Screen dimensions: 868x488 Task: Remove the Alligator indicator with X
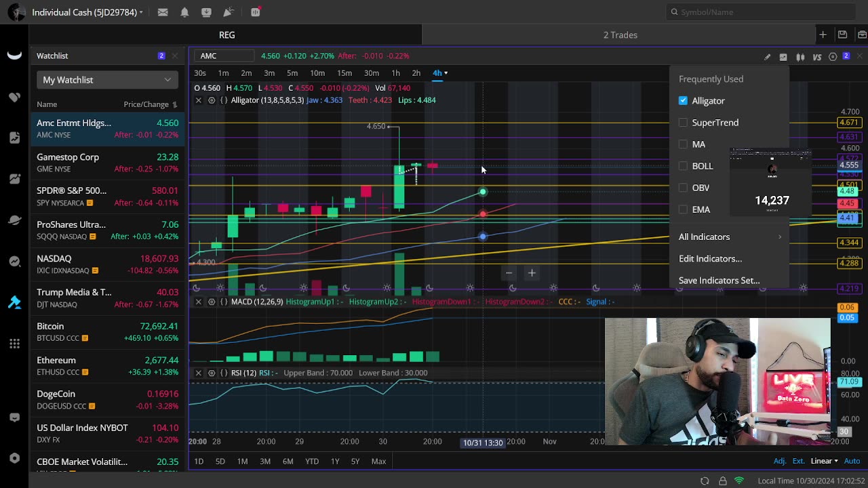click(198, 100)
